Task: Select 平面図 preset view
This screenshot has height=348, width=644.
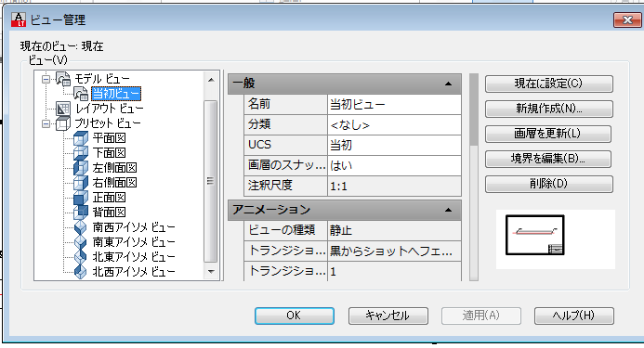Action: coord(110,138)
